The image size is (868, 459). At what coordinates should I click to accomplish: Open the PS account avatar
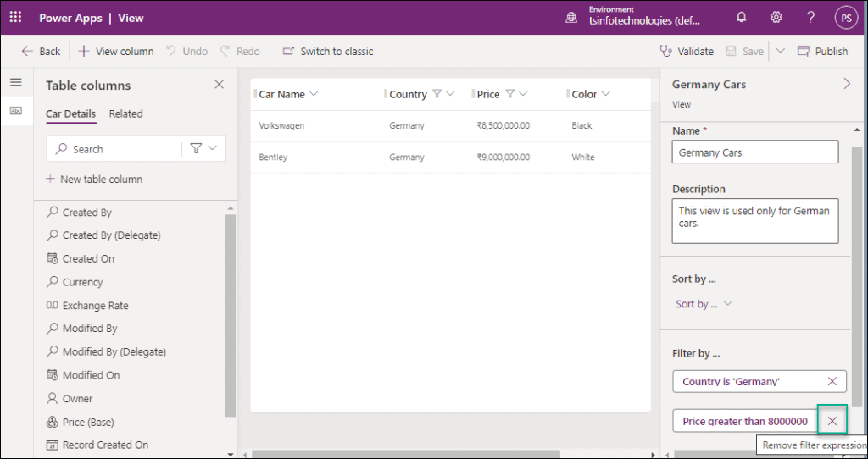pos(846,18)
